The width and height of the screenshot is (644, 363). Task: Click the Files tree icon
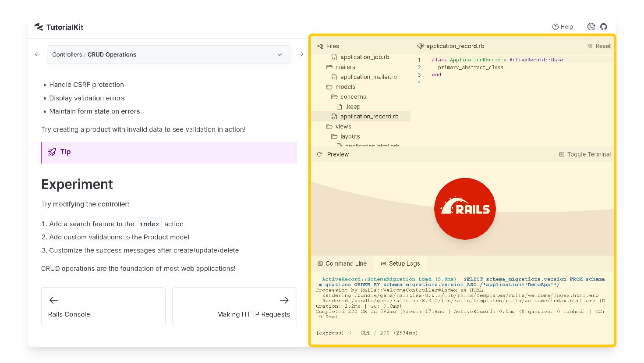tap(320, 46)
